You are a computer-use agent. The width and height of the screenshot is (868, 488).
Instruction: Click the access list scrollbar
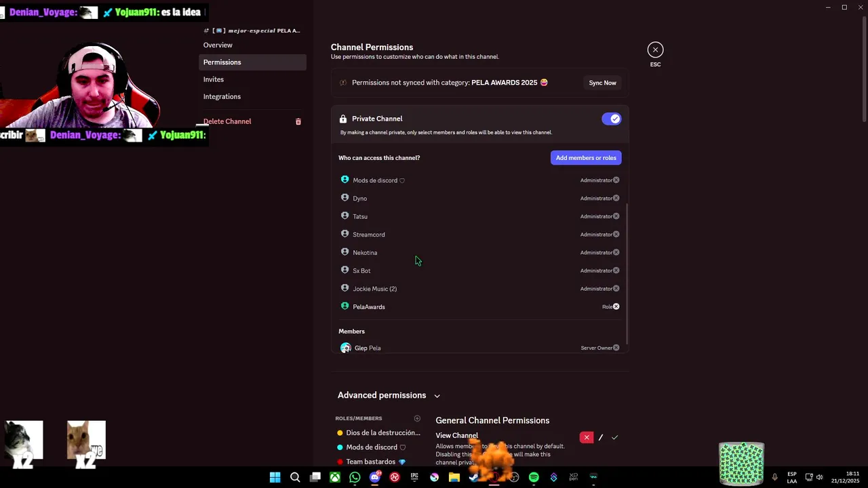627,274
